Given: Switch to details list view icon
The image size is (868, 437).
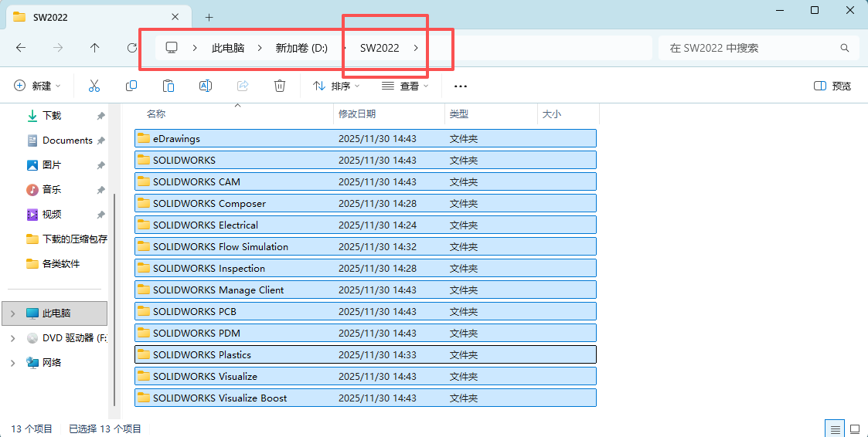Looking at the screenshot, I should click(835, 429).
